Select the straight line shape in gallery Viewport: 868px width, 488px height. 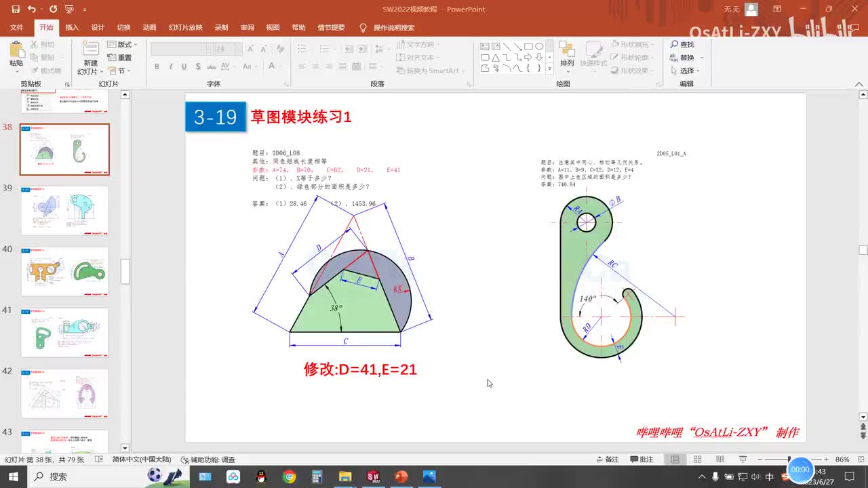pyautogui.click(x=507, y=47)
